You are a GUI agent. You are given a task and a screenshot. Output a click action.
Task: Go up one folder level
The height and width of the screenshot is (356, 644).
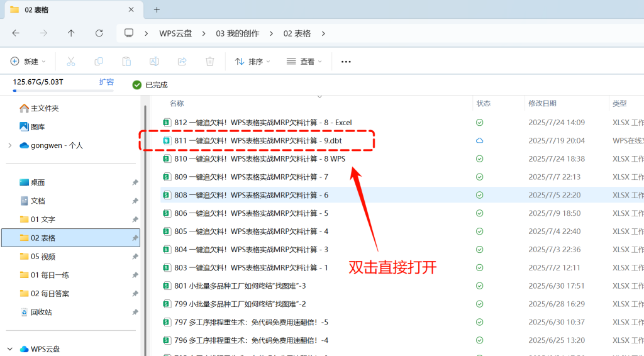tap(71, 33)
